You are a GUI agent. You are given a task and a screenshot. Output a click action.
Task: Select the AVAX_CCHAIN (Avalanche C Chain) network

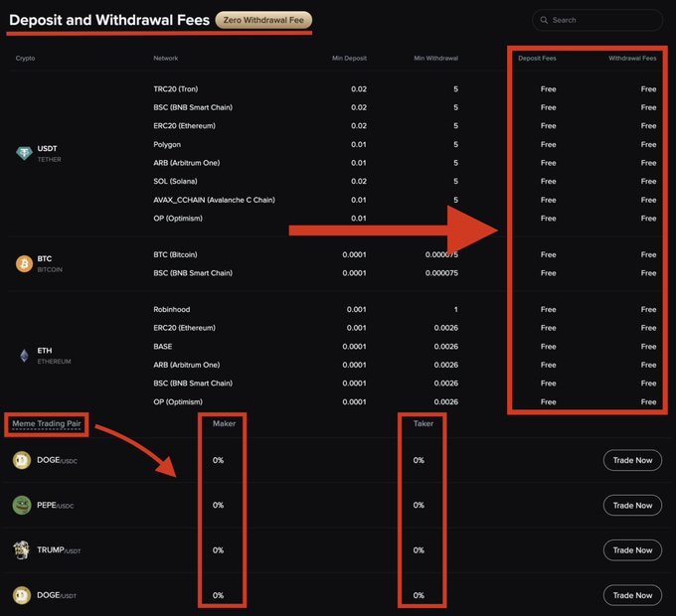215,200
